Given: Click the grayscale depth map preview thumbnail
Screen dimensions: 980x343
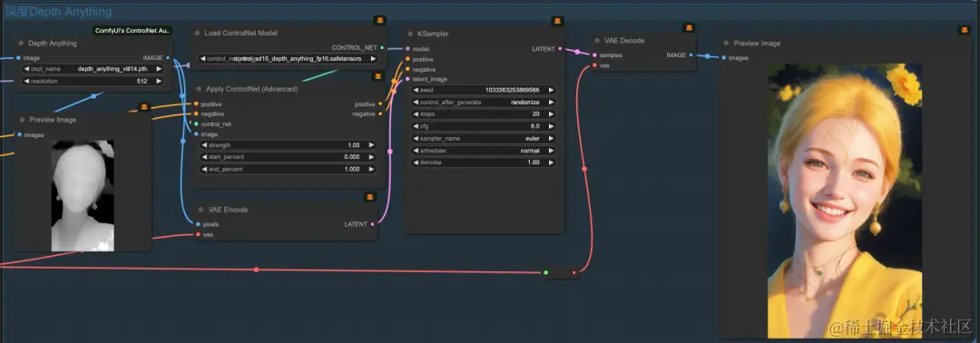Looking at the screenshot, I should click(x=83, y=196).
